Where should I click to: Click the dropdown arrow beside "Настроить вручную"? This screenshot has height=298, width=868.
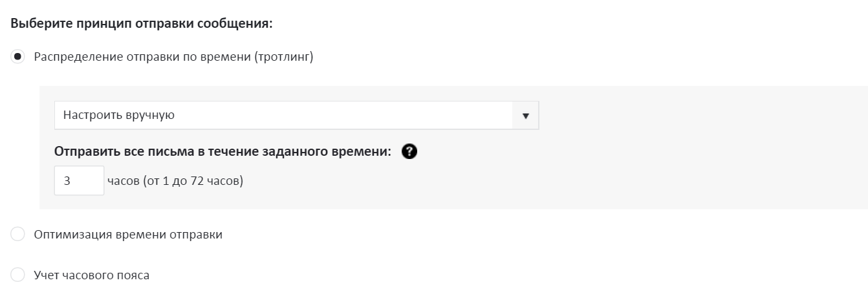(x=525, y=116)
